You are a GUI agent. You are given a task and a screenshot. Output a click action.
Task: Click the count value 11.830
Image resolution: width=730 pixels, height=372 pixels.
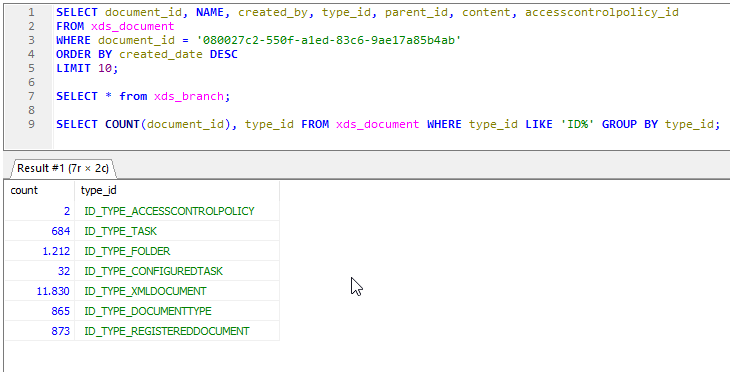click(53, 291)
